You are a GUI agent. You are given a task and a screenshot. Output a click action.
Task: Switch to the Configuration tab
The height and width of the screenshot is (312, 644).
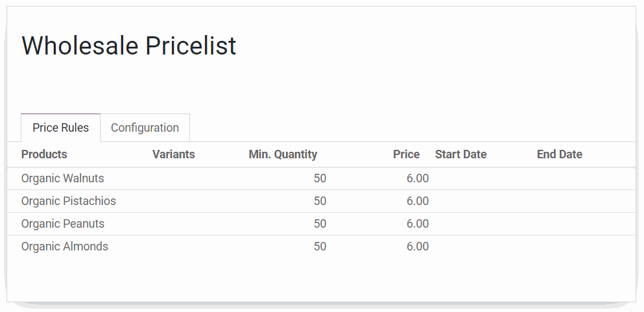tap(145, 128)
